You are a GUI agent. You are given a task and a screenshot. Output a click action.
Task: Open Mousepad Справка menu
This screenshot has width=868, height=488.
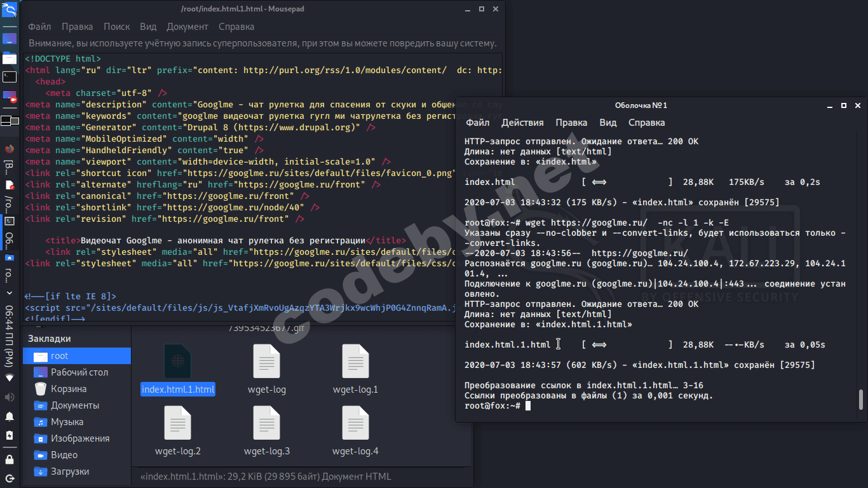coord(236,27)
